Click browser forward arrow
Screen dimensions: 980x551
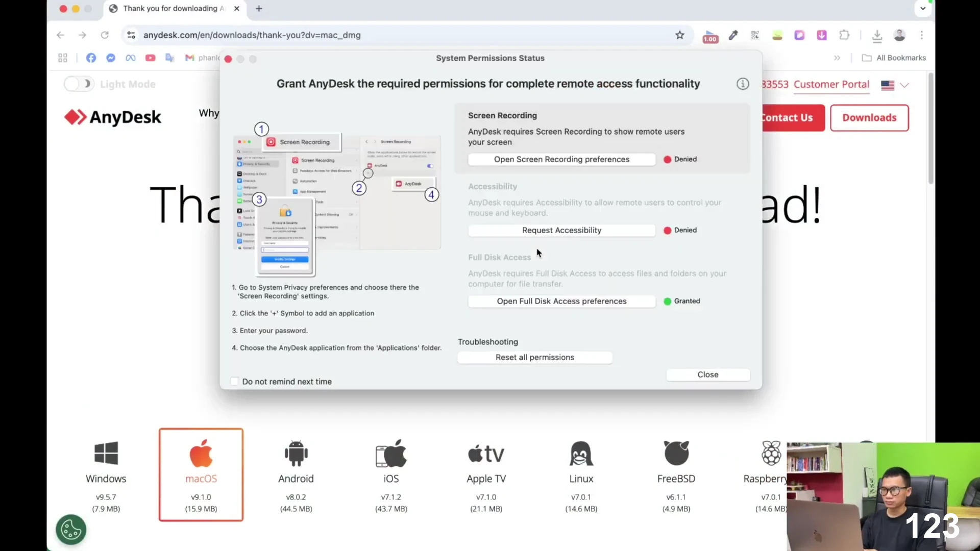[82, 35]
